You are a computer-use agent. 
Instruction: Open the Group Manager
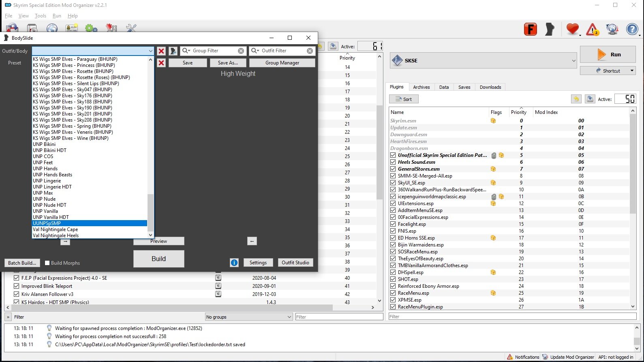point(282,63)
